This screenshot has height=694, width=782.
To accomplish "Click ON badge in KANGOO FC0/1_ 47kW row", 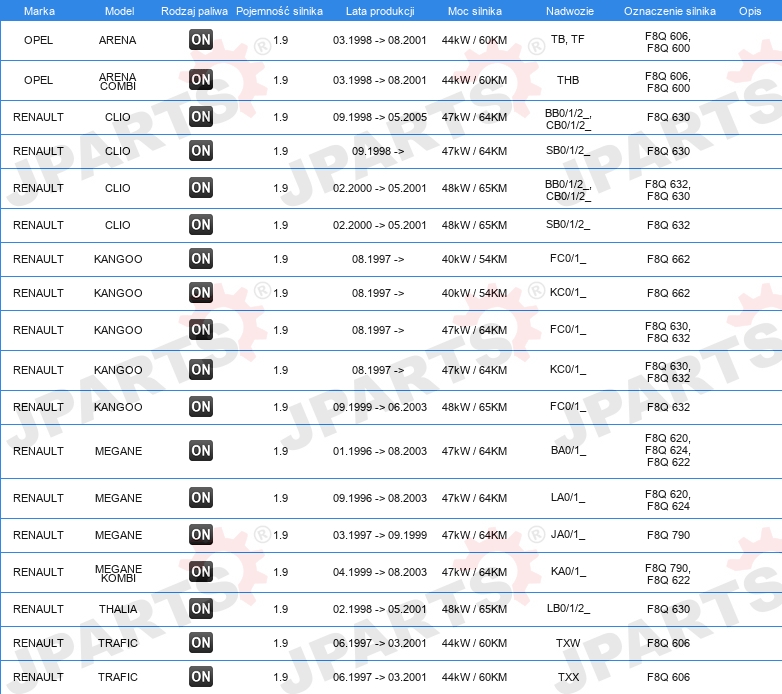I will pyautogui.click(x=201, y=330).
